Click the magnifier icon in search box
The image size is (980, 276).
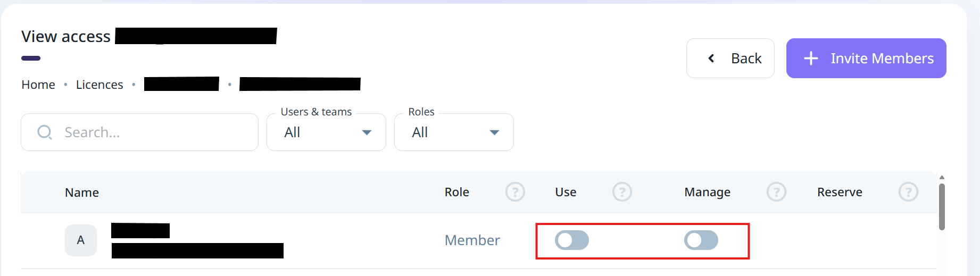tap(45, 132)
